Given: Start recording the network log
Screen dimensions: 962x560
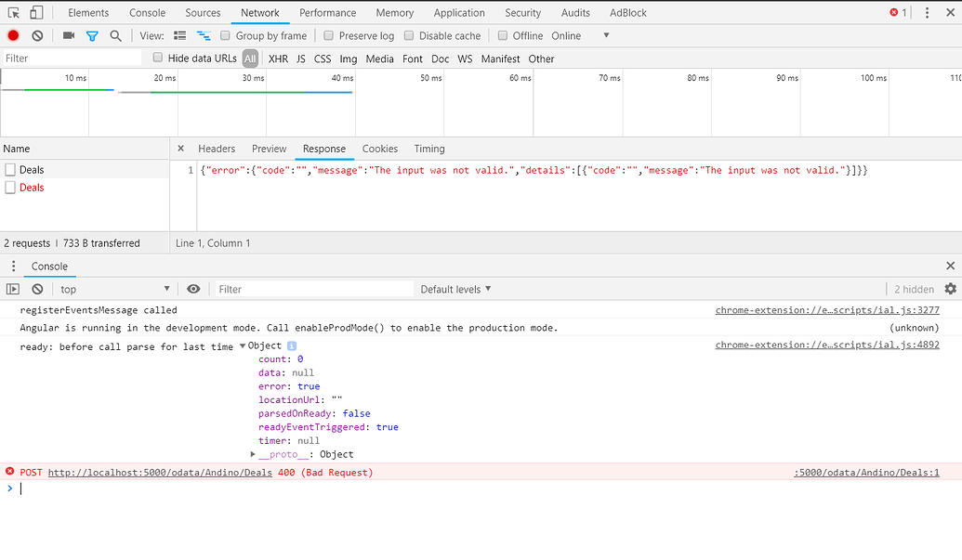Looking at the screenshot, I should (x=12, y=35).
